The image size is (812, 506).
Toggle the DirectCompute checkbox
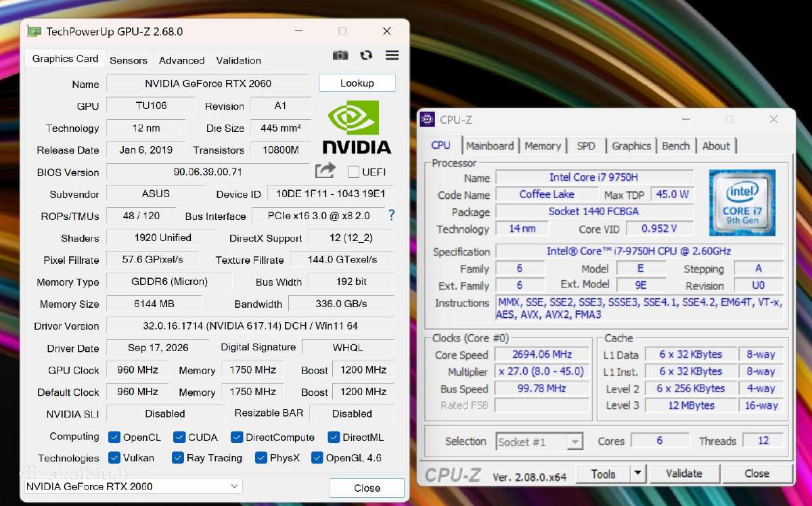click(237, 437)
